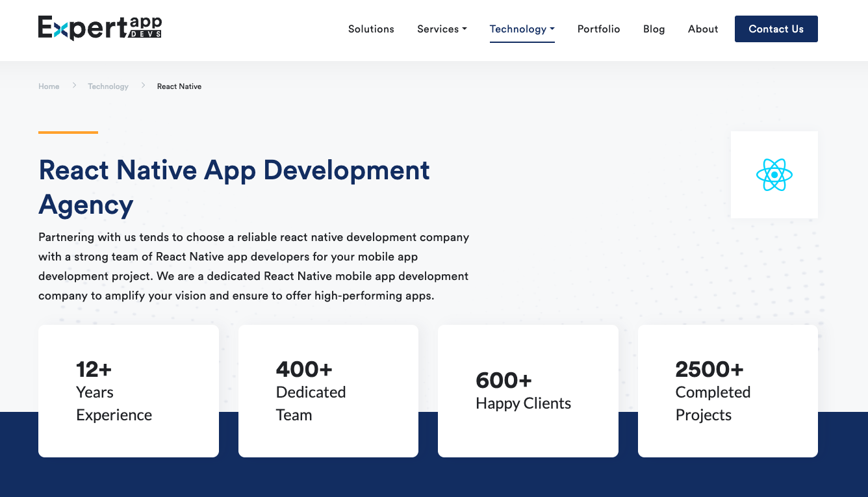Click the 400+ Dedicated Team card
This screenshot has height=497, width=868.
tap(328, 391)
